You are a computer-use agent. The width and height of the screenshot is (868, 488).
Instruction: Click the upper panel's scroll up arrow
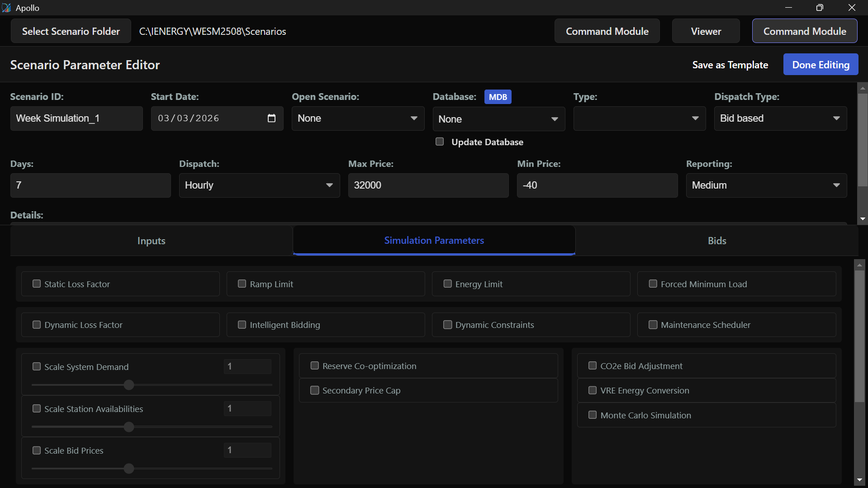[x=863, y=88]
